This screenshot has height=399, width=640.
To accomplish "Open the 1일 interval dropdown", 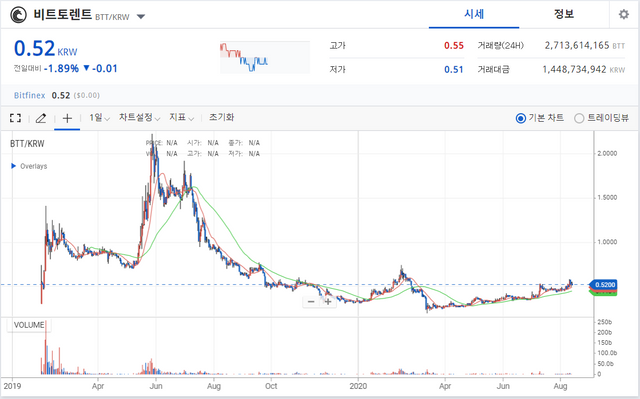I will click(100, 118).
